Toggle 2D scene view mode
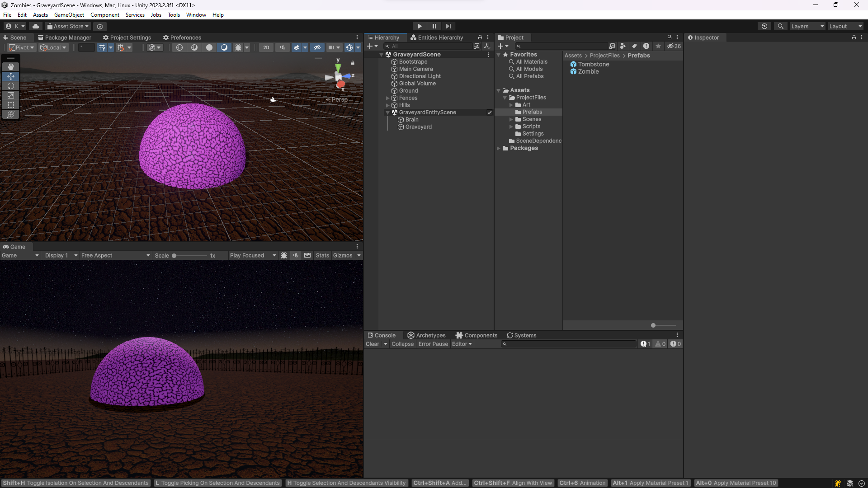This screenshot has height=488, width=868. pyautogui.click(x=266, y=47)
